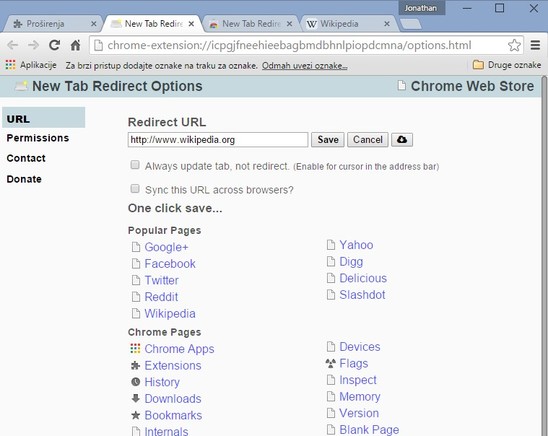The width and height of the screenshot is (548, 436).
Task: Click the Extensions puzzle piece icon
Action: [x=135, y=365]
